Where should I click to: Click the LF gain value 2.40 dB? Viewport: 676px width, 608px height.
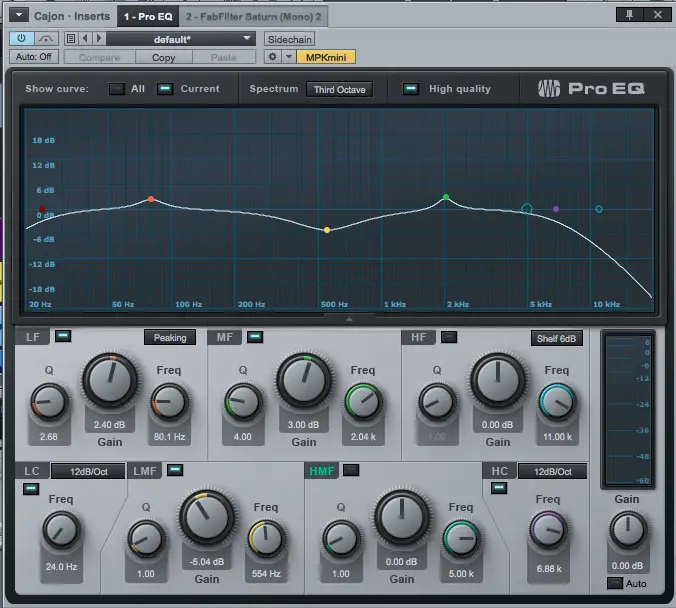(110, 425)
